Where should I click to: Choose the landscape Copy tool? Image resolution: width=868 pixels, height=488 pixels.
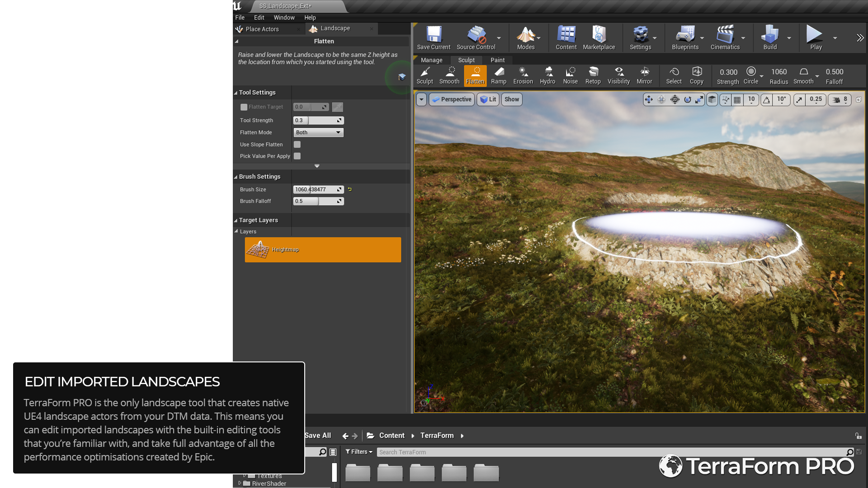697,76
